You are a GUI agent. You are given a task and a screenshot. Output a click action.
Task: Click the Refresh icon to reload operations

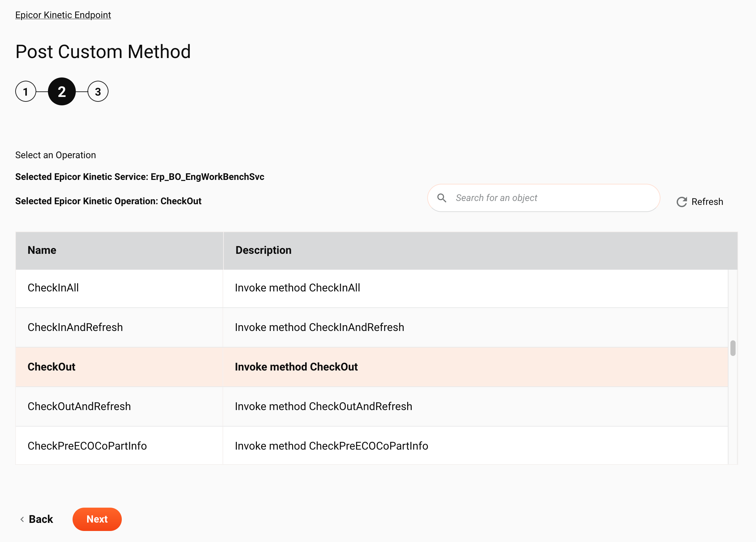(682, 201)
